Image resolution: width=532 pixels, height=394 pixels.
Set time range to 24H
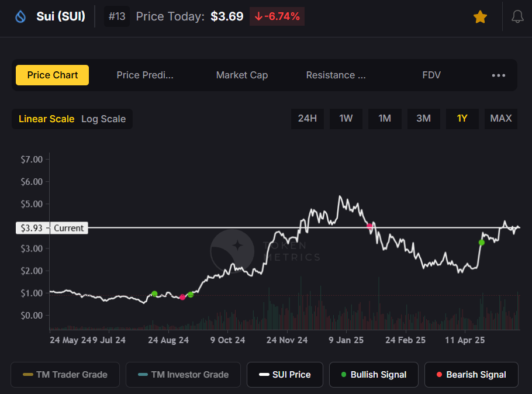[x=308, y=119]
